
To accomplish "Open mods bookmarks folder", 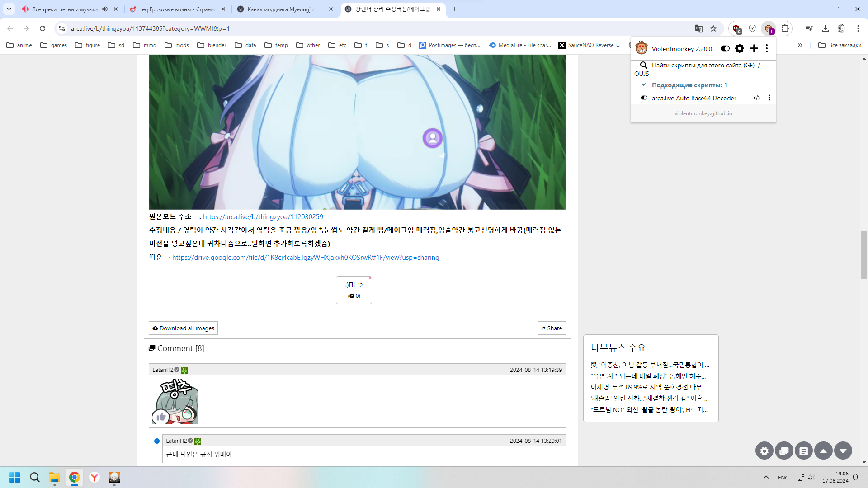I will [177, 45].
